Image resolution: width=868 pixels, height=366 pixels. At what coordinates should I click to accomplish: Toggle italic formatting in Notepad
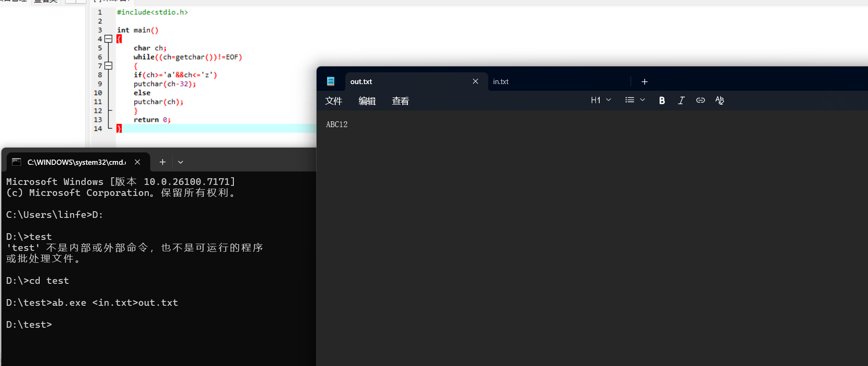point(681,100)
